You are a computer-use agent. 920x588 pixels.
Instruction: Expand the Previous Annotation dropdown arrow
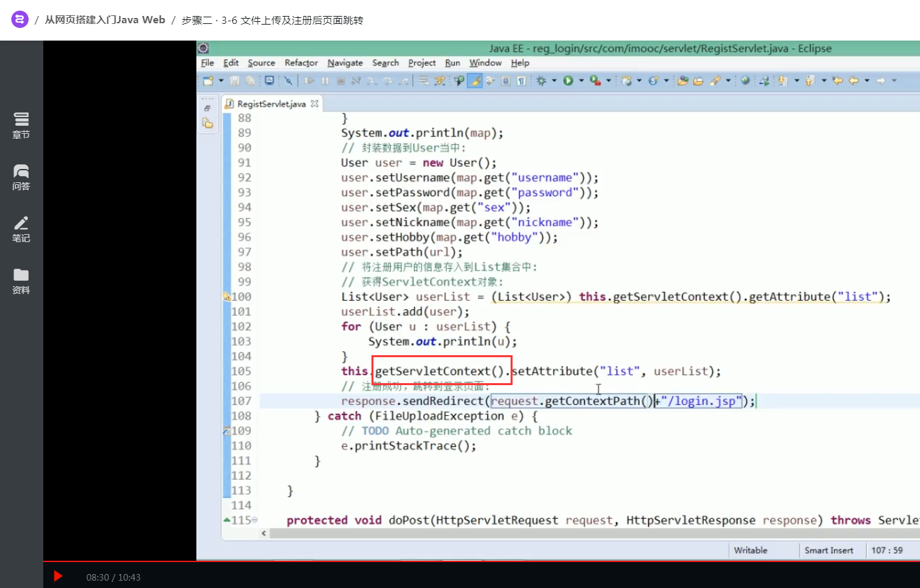(823, 80)
